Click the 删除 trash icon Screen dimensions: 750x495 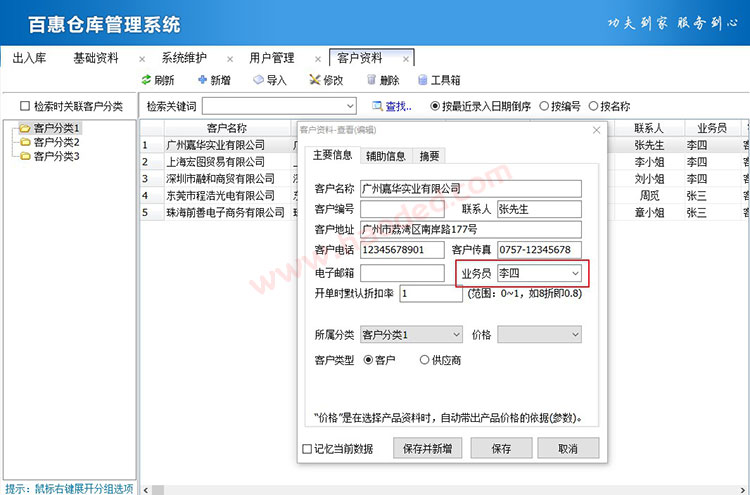pos(371,80)
